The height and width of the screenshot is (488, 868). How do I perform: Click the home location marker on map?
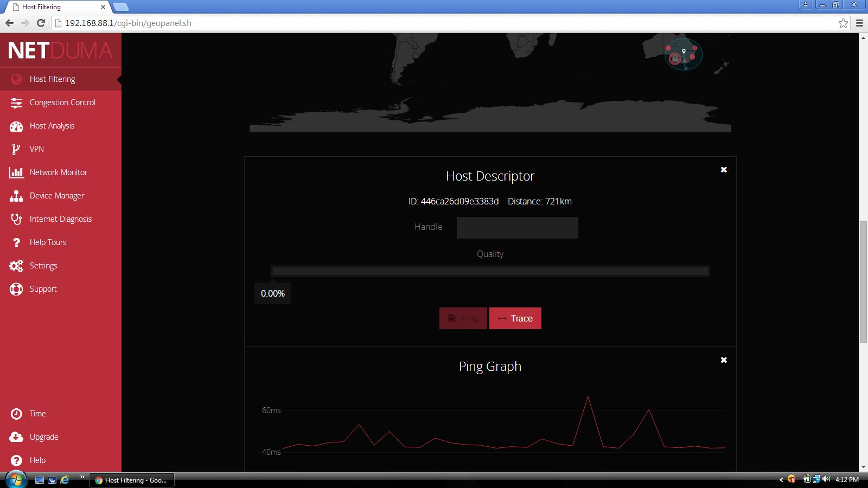point(684,52)
